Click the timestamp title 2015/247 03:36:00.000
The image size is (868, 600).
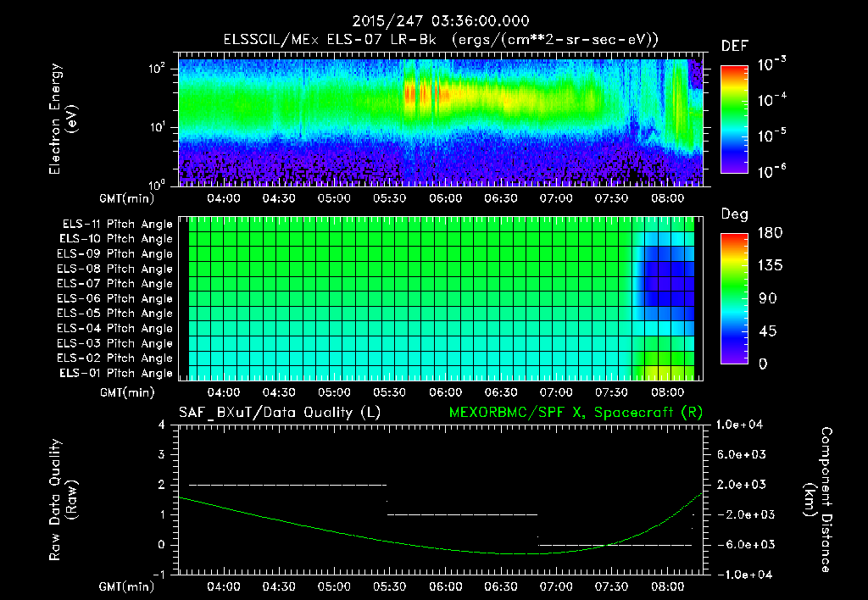click(x=441, y=21)
